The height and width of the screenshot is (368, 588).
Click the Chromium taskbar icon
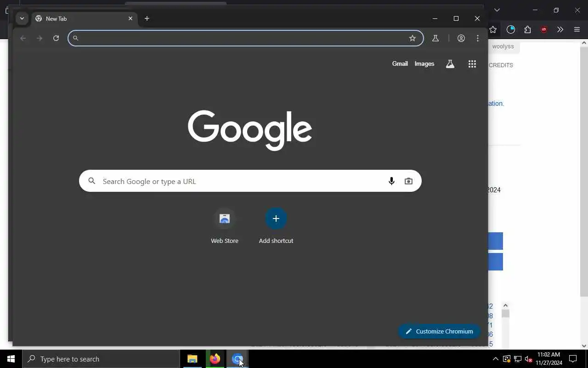pos(237,359)
